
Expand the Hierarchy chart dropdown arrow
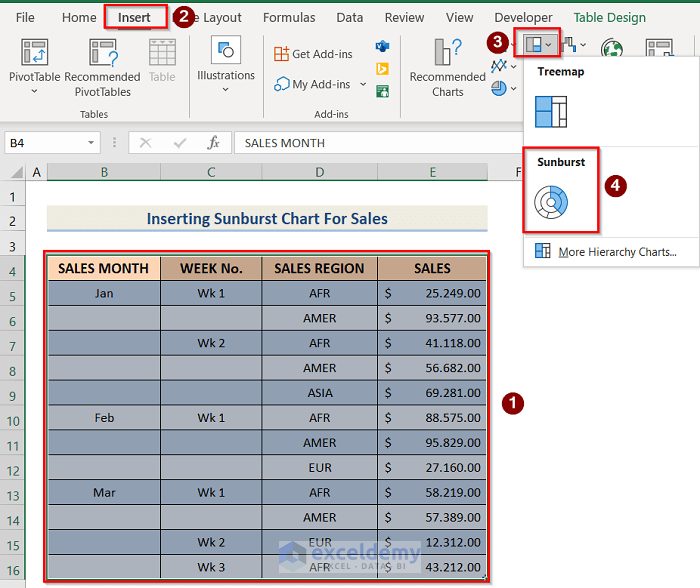point(548,45)
